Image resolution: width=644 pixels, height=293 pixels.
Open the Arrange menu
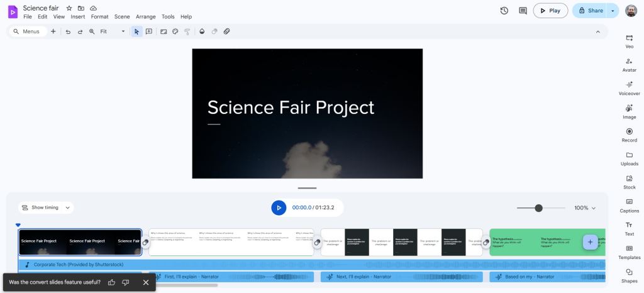(x=146, y=17)
